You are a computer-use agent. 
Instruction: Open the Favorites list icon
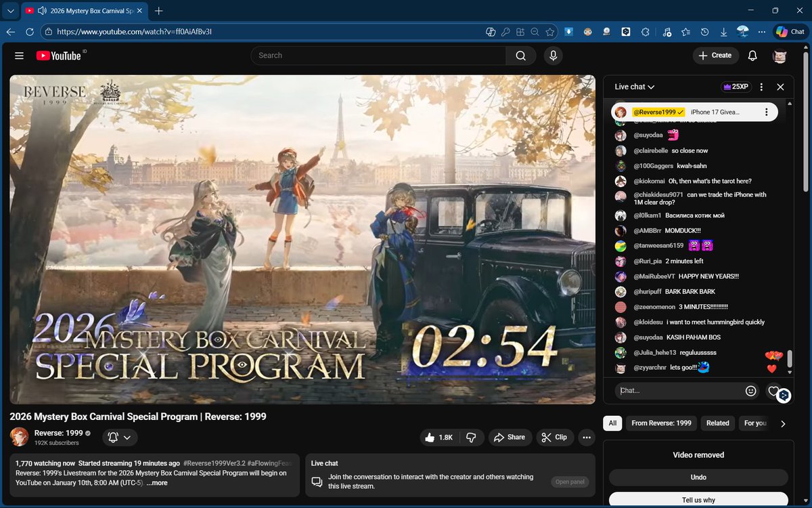point(686,32)
